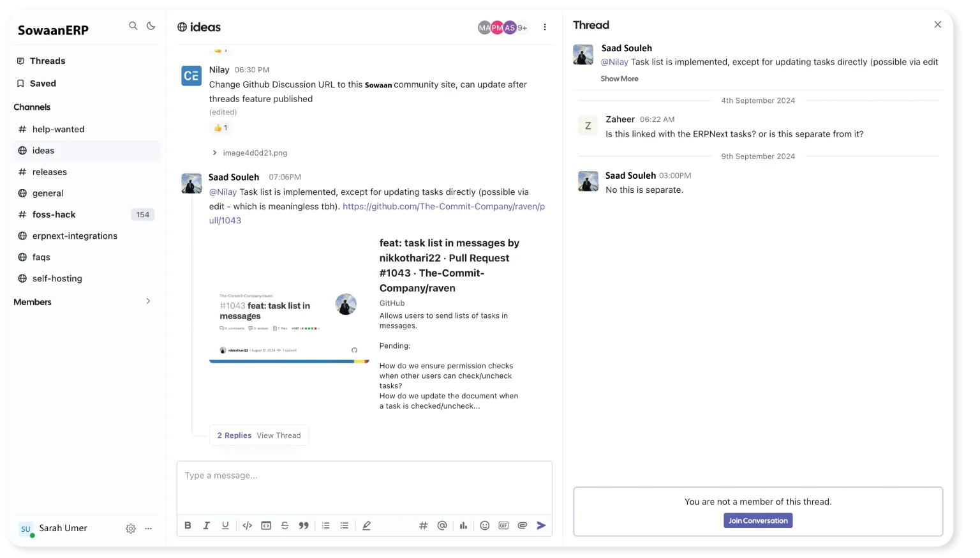Toggle dark mode with moon icon
This screenshot has width=980, height=558.
click(x=151, y=26)
